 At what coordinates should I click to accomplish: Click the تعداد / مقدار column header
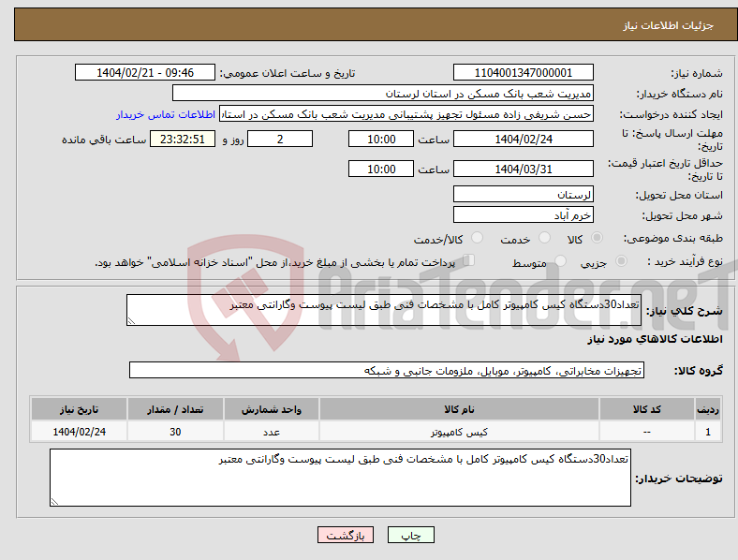point(175,409)
